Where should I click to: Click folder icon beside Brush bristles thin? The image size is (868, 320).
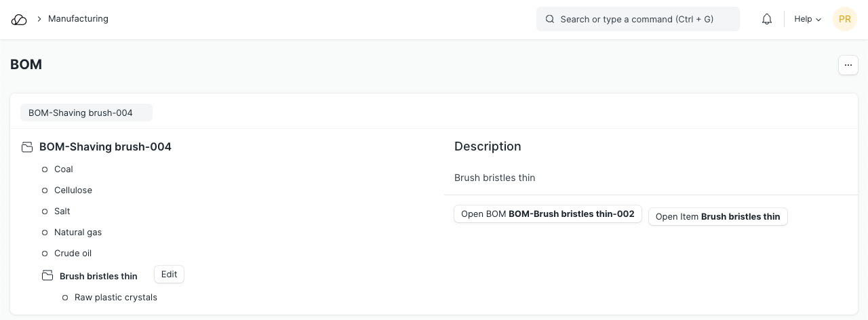point(47,276)
